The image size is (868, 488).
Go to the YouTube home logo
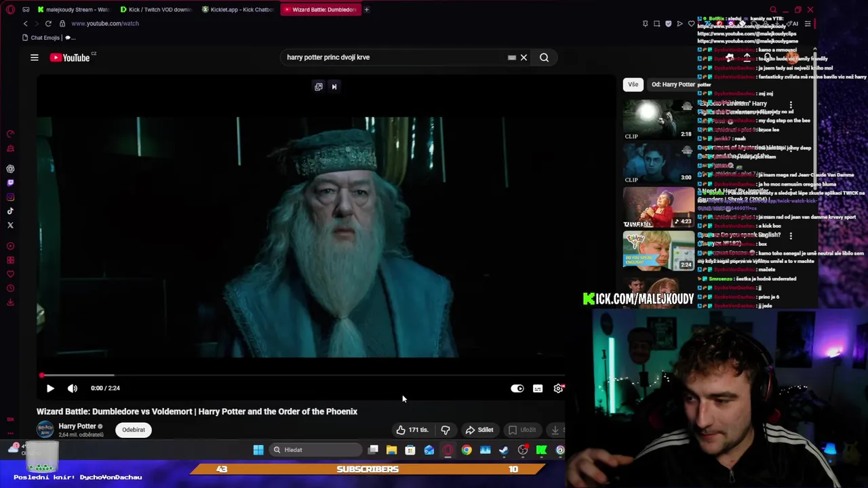[x=71, y=58]
